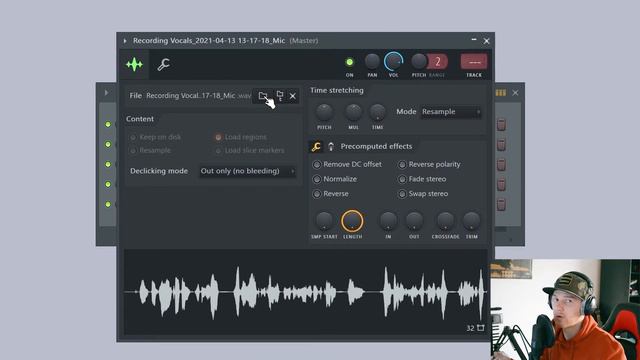Open the wrench miscellaneous settings tab

163,64
